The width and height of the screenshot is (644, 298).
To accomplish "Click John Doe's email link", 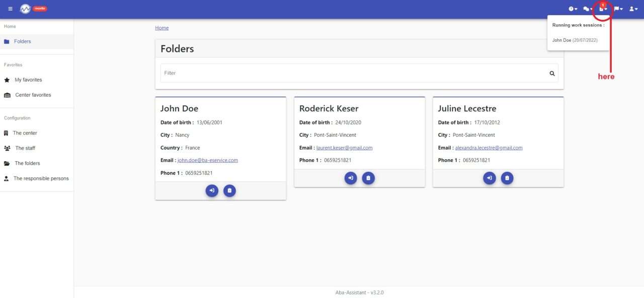I will point(207,160).
